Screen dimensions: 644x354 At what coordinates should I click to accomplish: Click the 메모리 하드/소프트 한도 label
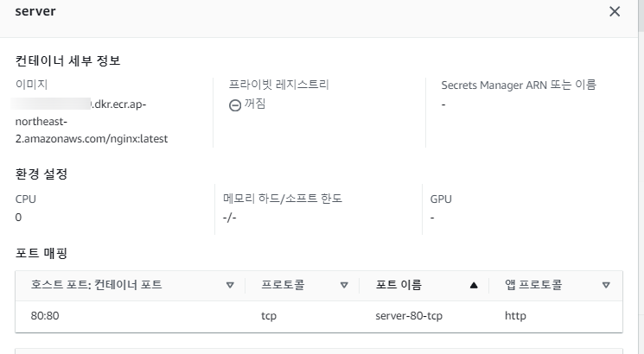pyautogui.click(x=283, y=199)
